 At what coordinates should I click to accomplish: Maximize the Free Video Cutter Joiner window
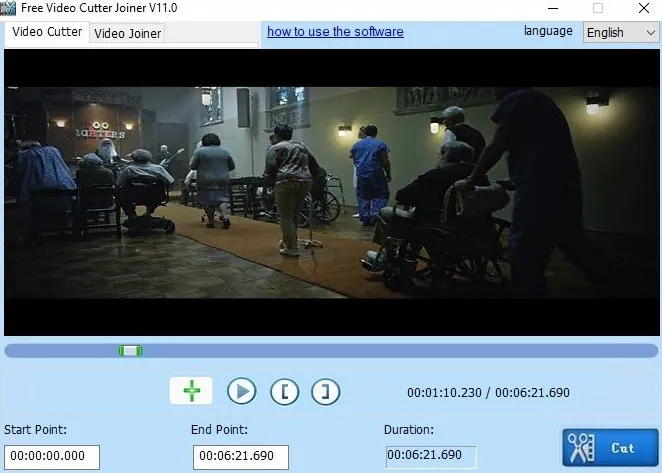coord(598,8)
